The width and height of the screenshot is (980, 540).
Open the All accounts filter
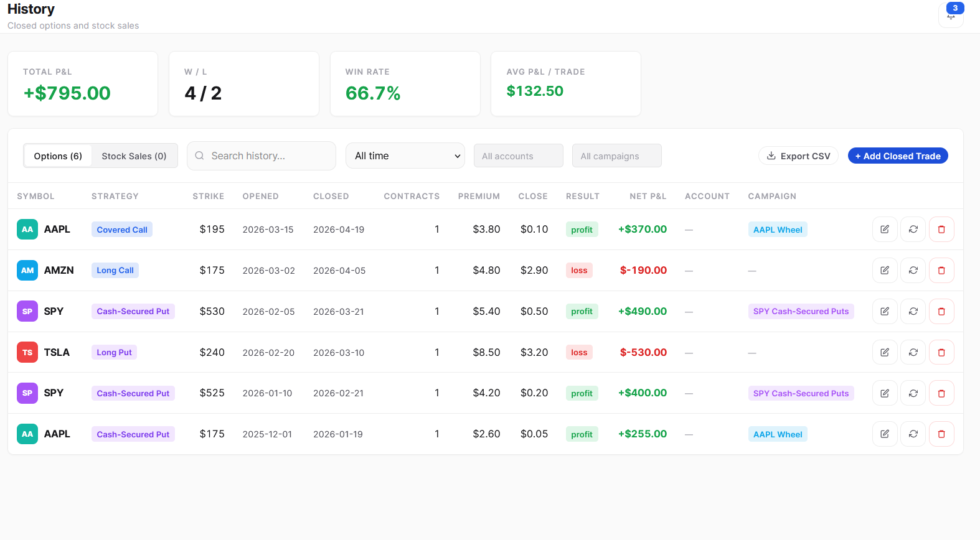coord(519,156)
